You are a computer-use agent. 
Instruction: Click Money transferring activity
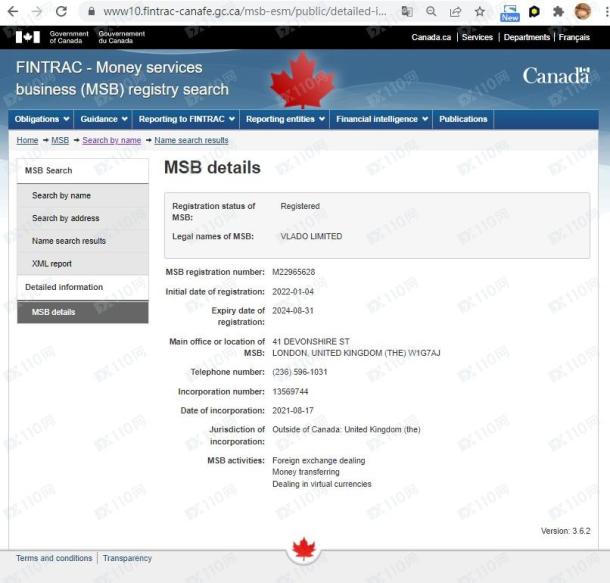[306, 472]
